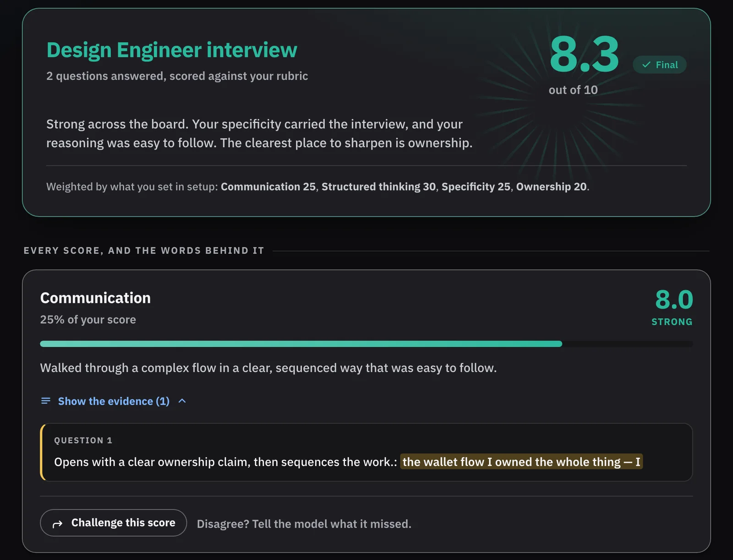The height and width of the screenshot is (560, 733).
Task: Click the Structured thinking 30 weight
Action: (x=379, y=187)
